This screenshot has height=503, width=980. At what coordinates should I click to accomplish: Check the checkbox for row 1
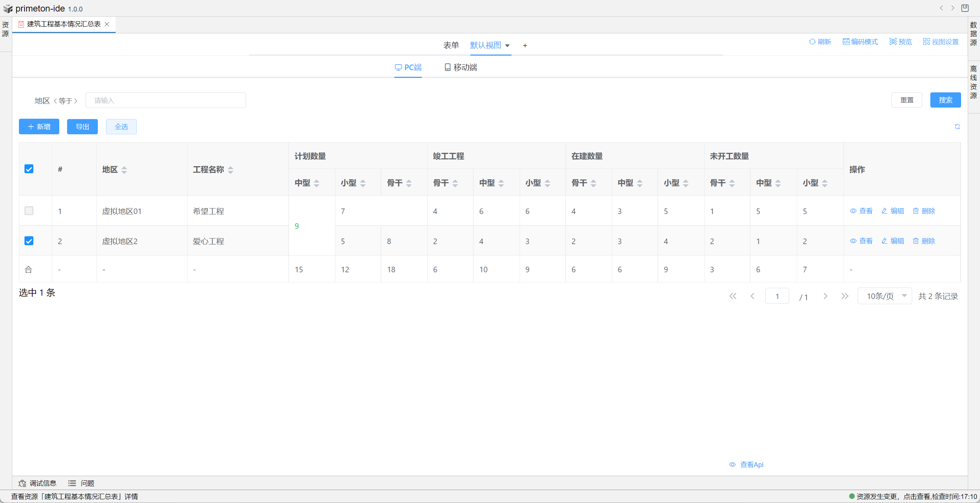pos(29,211)
